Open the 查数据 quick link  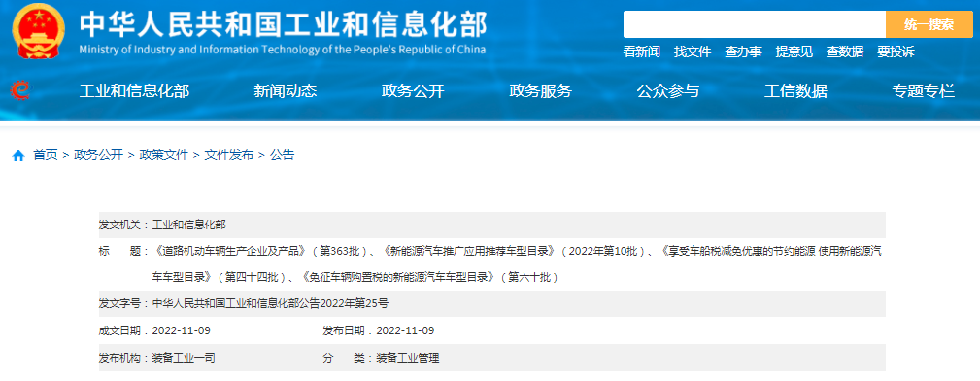pos(844,52)
